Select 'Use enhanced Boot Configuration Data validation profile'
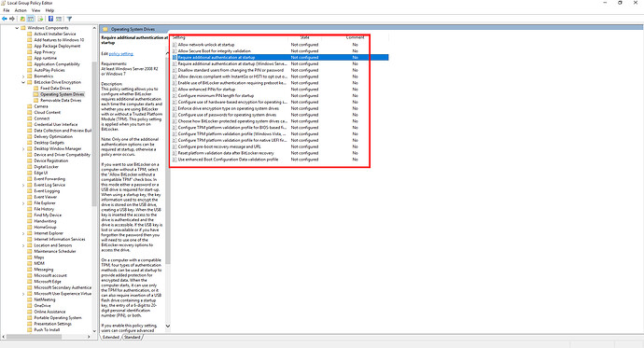The width and height of the screenshot is (644, 348). (x=228, y=160)
